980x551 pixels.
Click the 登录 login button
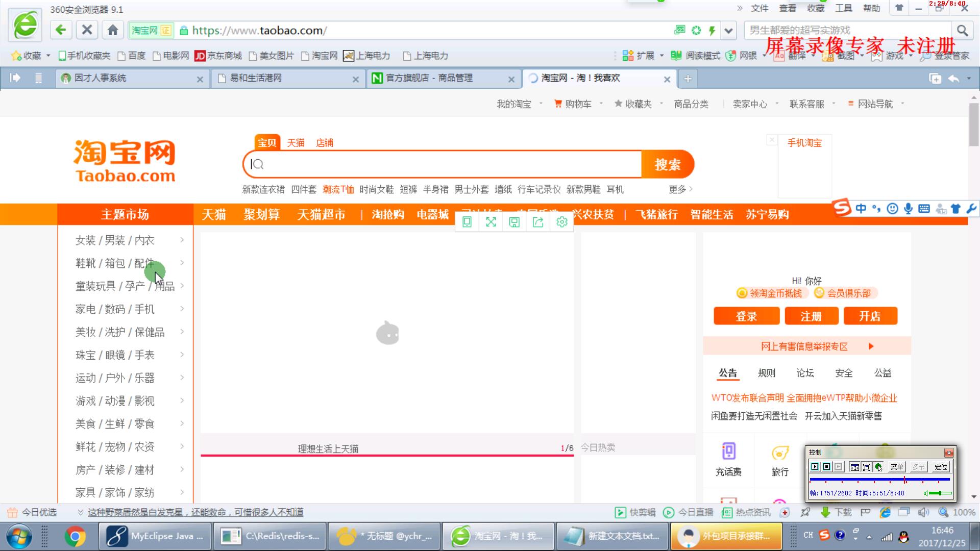click(x=746, y=316)
